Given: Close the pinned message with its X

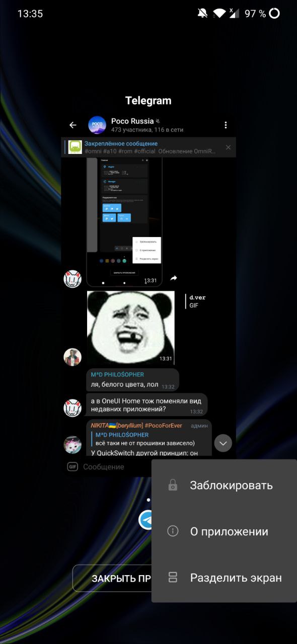Looking at the screenshot, I should click(x=228, y=147).
